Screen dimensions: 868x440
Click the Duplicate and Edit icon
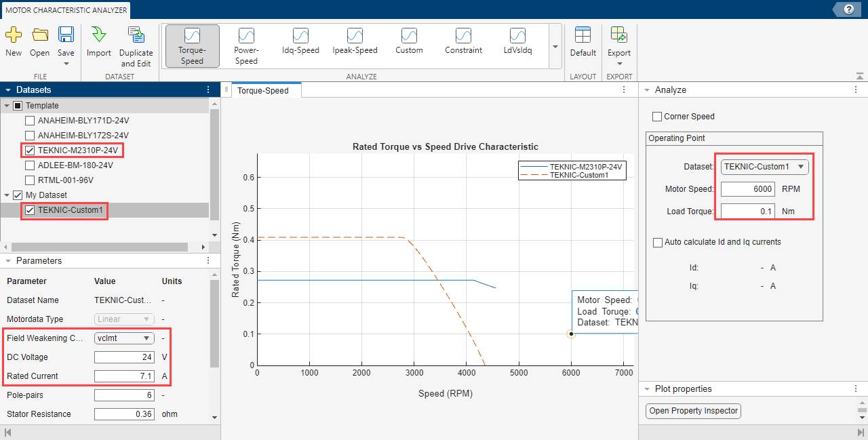pyautogui.click(x=136, y=35)
